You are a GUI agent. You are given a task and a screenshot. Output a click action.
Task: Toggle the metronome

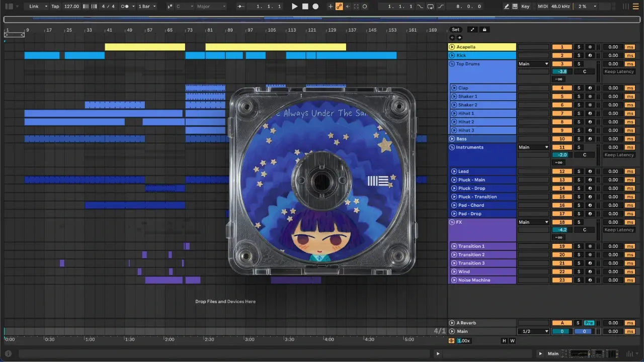(x=124, y=7)
